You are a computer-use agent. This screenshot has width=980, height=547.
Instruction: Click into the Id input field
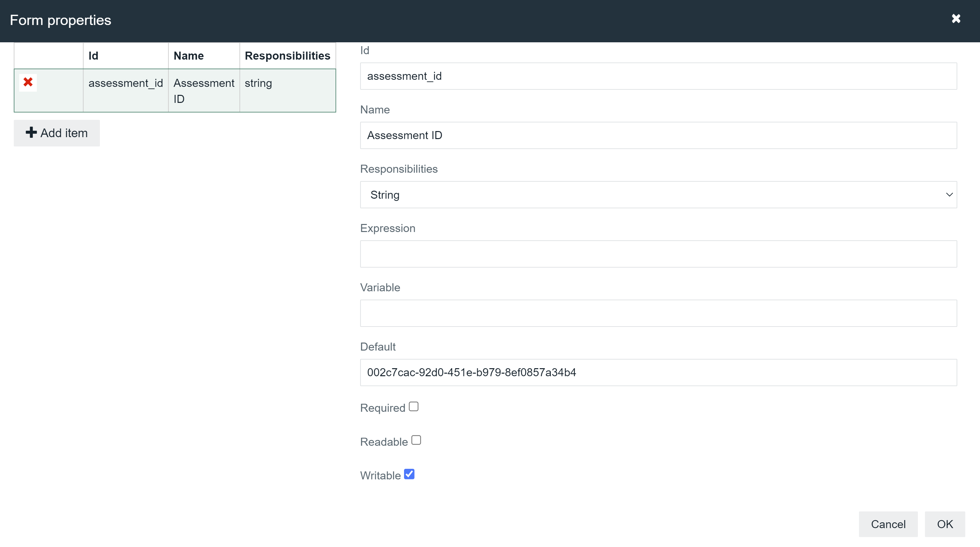click(658, 76)
